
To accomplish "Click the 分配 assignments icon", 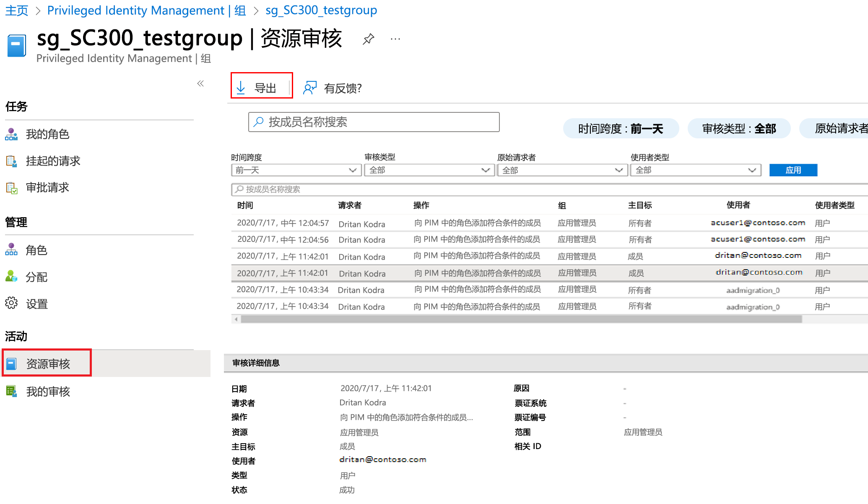I will tap(11, 276).
